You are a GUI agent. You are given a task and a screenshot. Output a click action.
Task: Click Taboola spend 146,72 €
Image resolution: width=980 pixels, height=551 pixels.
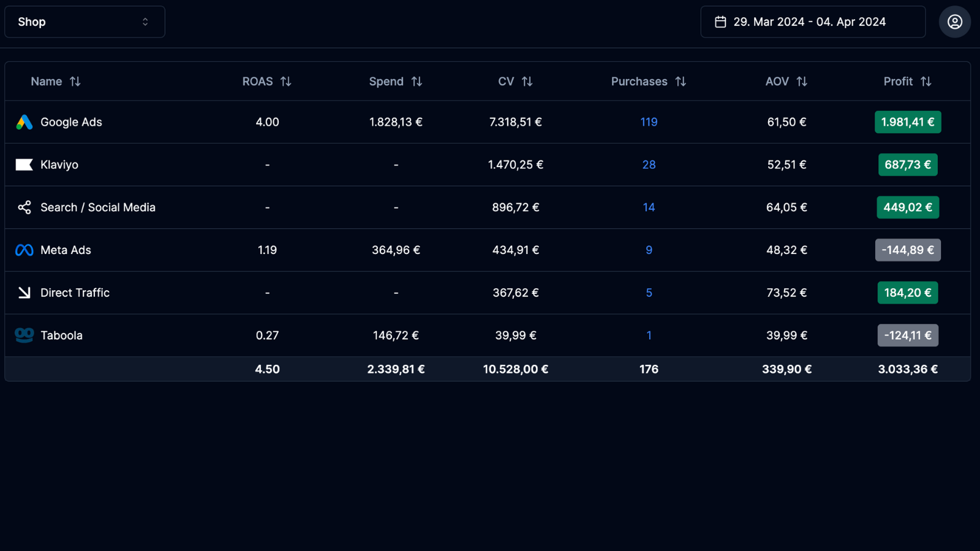pos(396,335)
